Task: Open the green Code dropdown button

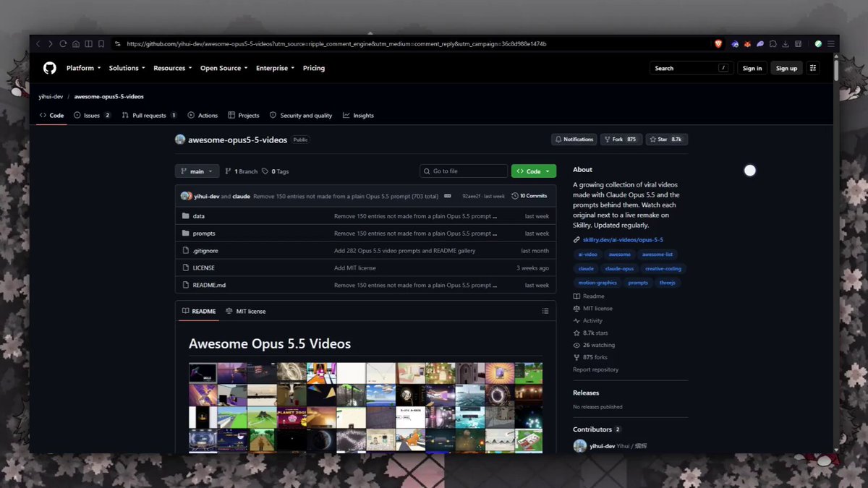Action: (x=534, y=171)
